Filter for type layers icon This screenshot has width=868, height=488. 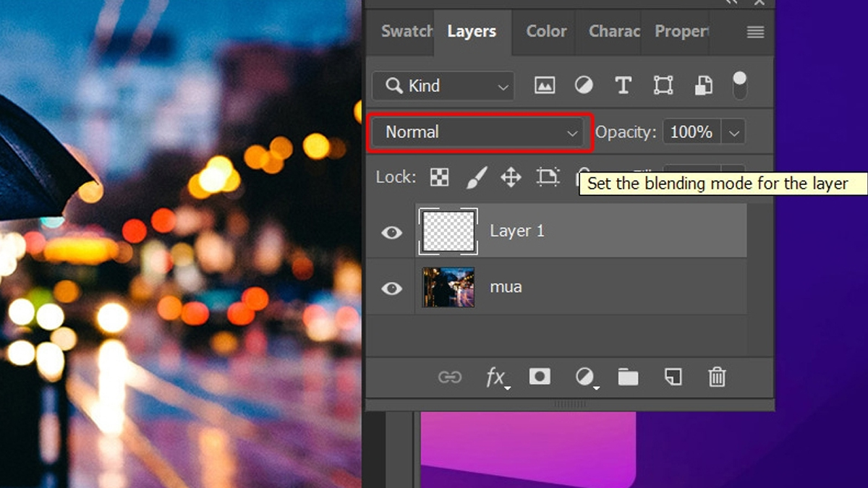[623, 86]
